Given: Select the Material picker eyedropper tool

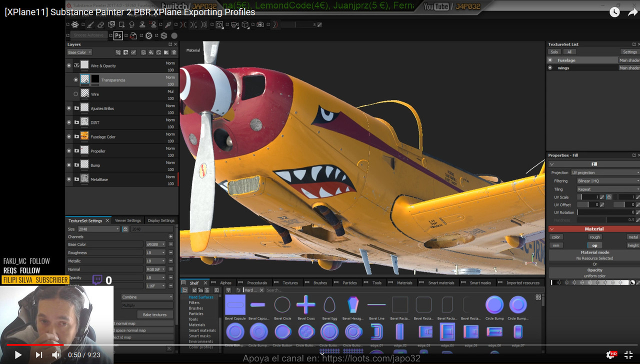Looking at the screenshot, I should pyautogui.click(x=168, y=24).
